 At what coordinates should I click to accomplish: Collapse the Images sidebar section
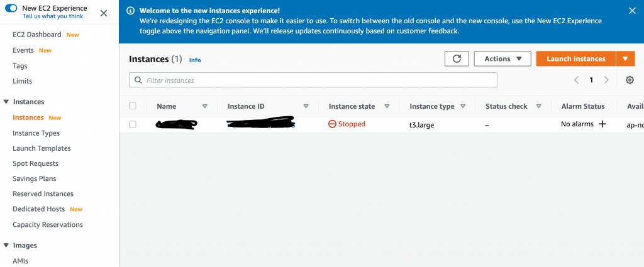(6, 245)
